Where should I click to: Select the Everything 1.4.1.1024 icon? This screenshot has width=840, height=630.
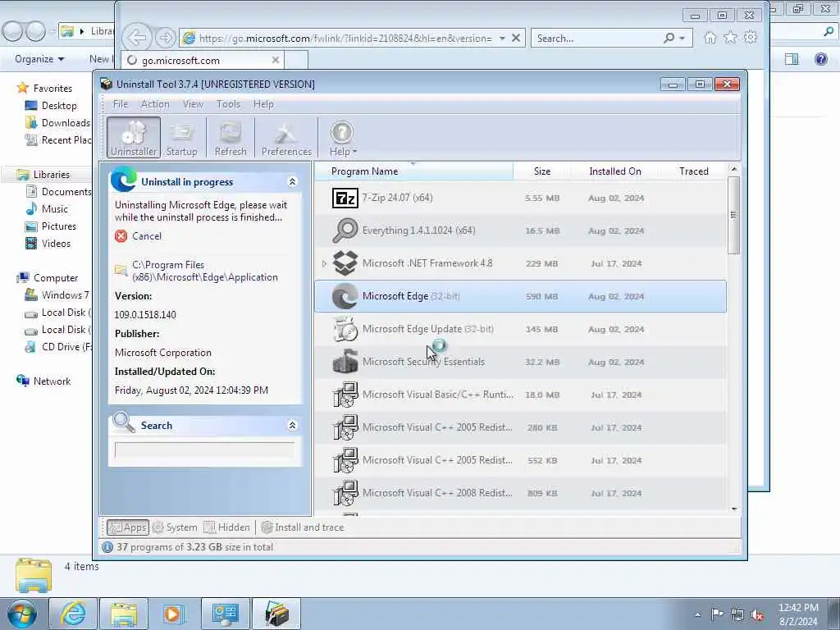pyautogui.click(x=345, y=231)
